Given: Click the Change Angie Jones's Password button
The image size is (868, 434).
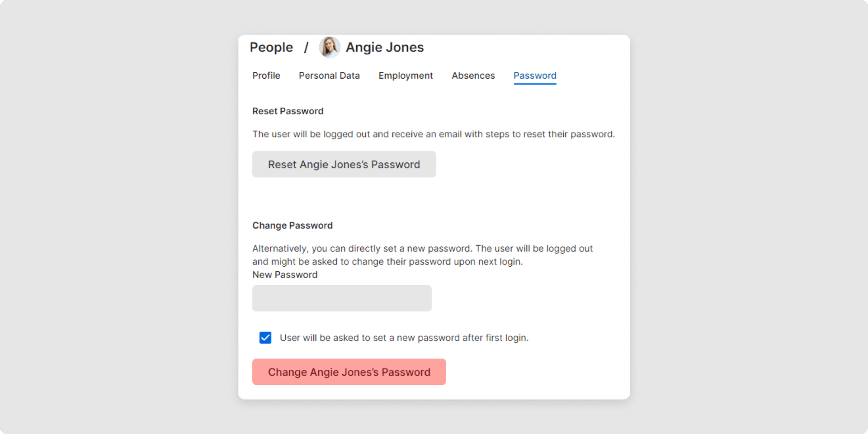Looking at the screenshot, I should tap(349, 372).
